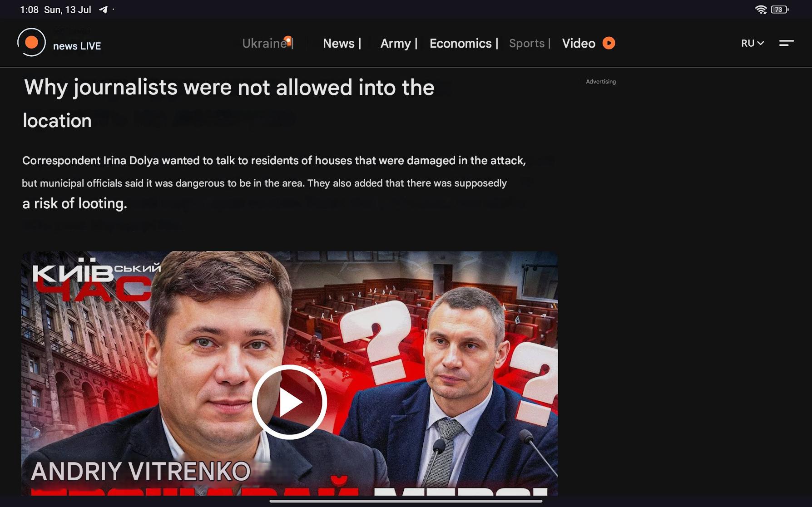Play the Andriy Vitrenko video
Viewport: 812px width, 507px height.
[x=289, y=402]
